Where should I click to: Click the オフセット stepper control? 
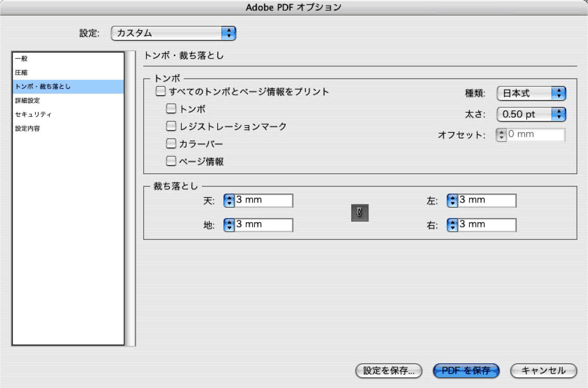[501, 134]
